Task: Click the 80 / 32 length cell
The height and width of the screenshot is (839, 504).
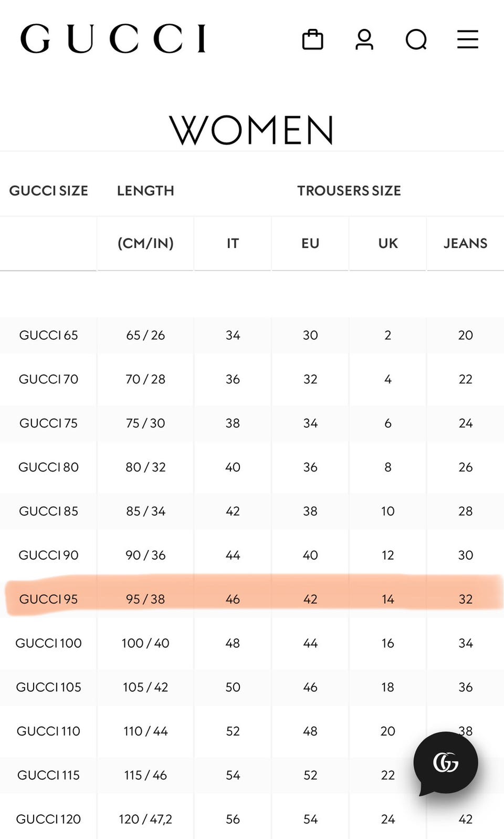Action: pyautogui.click(x=145, y=467)
